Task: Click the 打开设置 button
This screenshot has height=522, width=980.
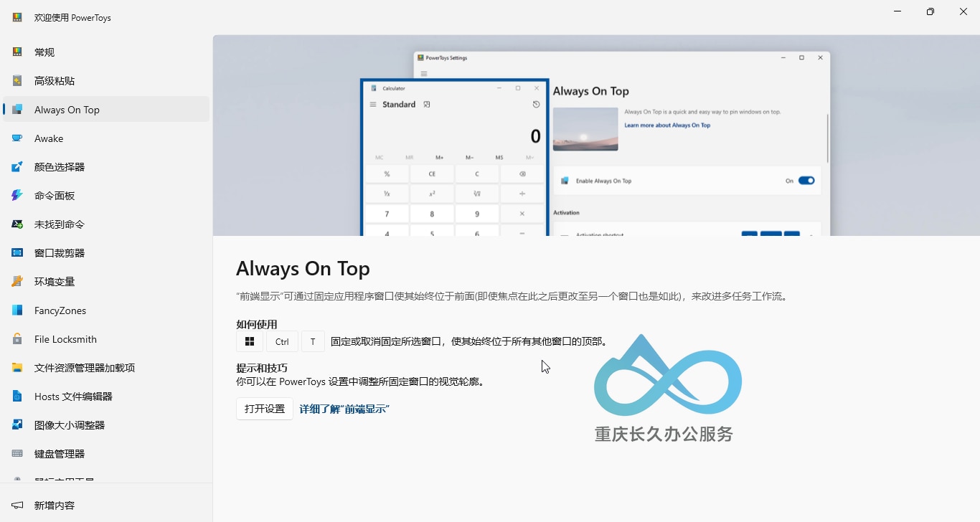Action: (265, 409)
